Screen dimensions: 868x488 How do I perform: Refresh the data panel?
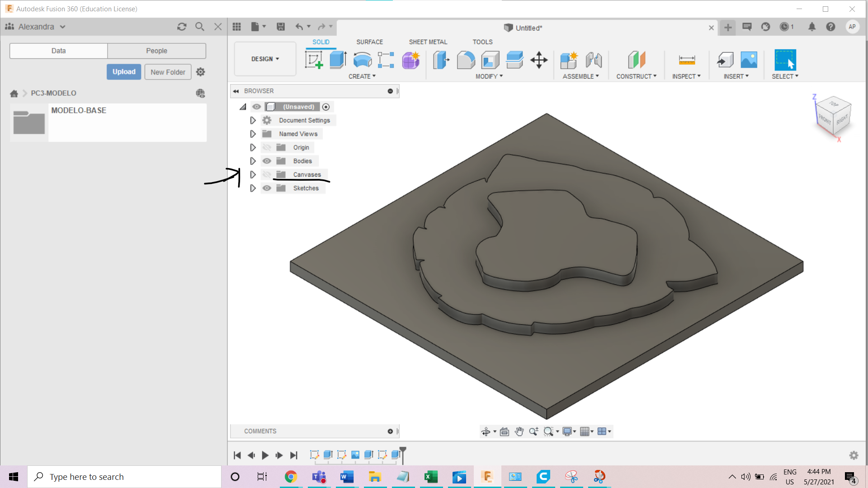[182, 27]
